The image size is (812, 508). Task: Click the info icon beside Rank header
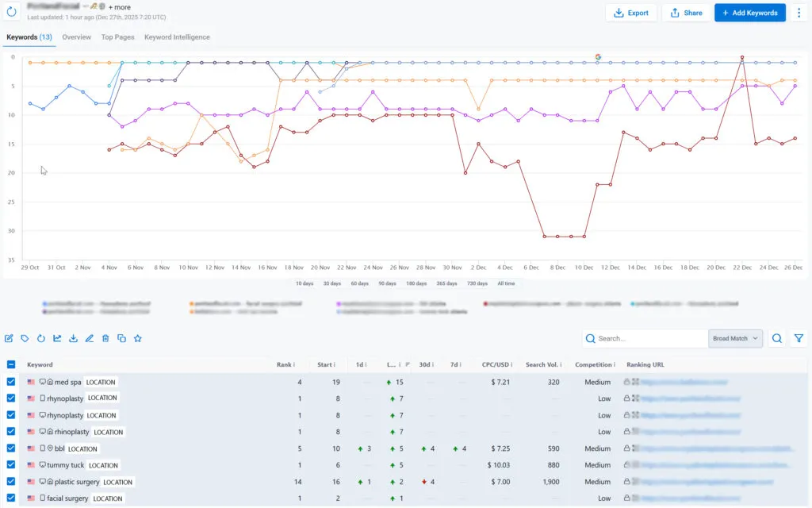point(294,365)
